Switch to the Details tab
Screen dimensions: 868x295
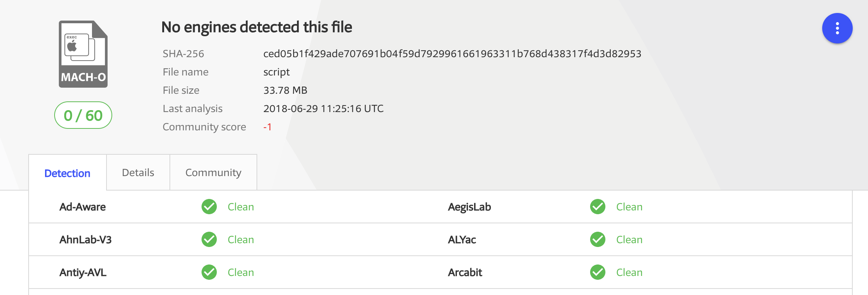tap(138, 173)
